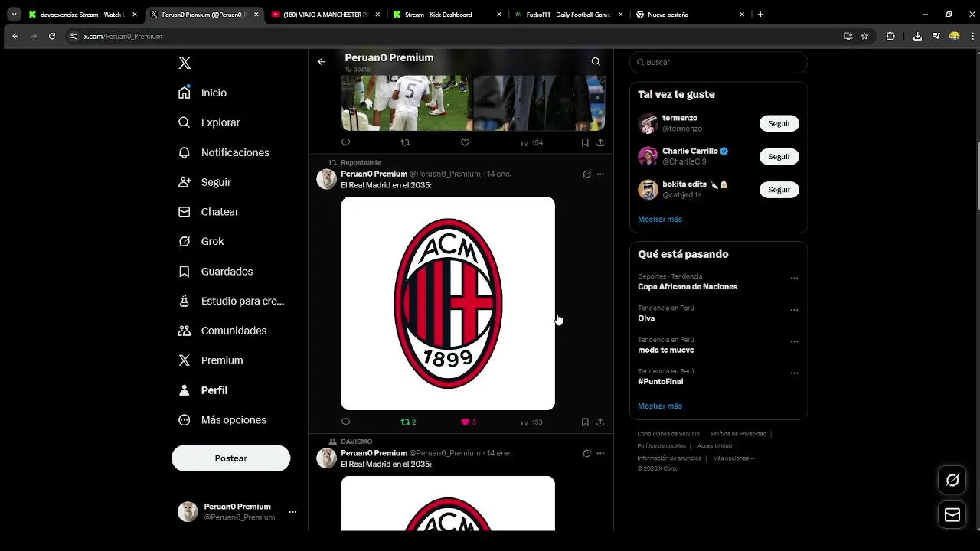
Task: Switch to the Futbol11 Daily Football Game tab
Action: (568, 15)
